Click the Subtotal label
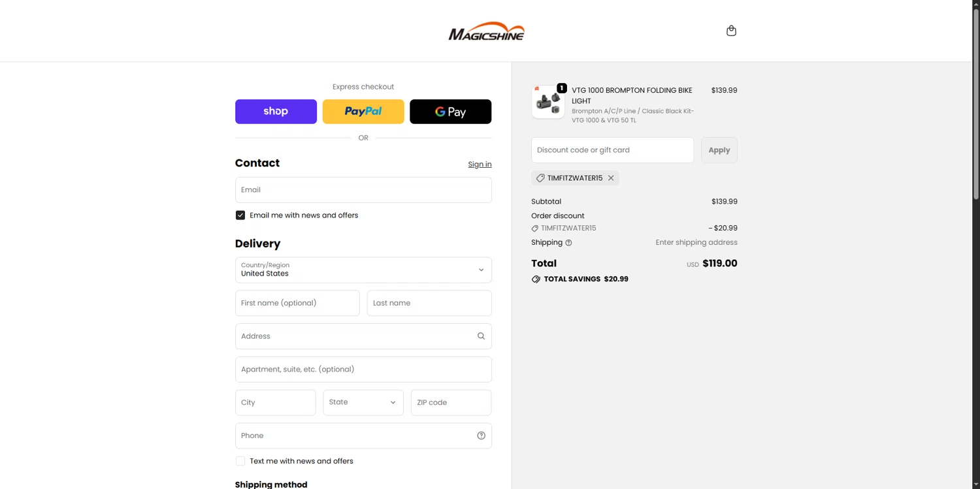 (x=546, y=202)
